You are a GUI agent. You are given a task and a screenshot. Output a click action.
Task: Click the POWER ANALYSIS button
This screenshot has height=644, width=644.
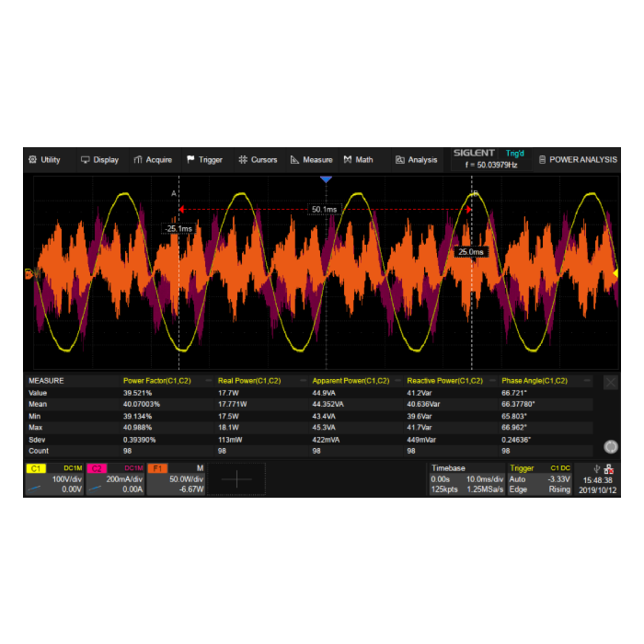tap(578, 160)
